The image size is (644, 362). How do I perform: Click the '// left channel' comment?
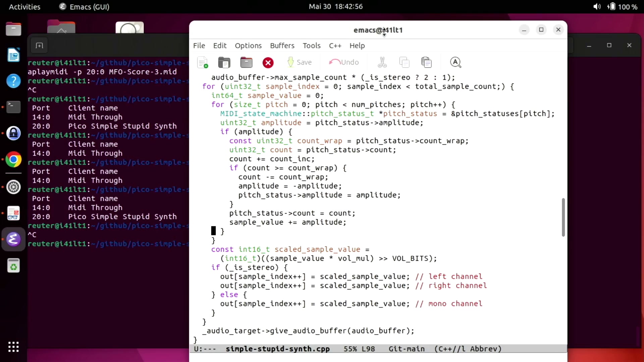[x=448, y=277]
